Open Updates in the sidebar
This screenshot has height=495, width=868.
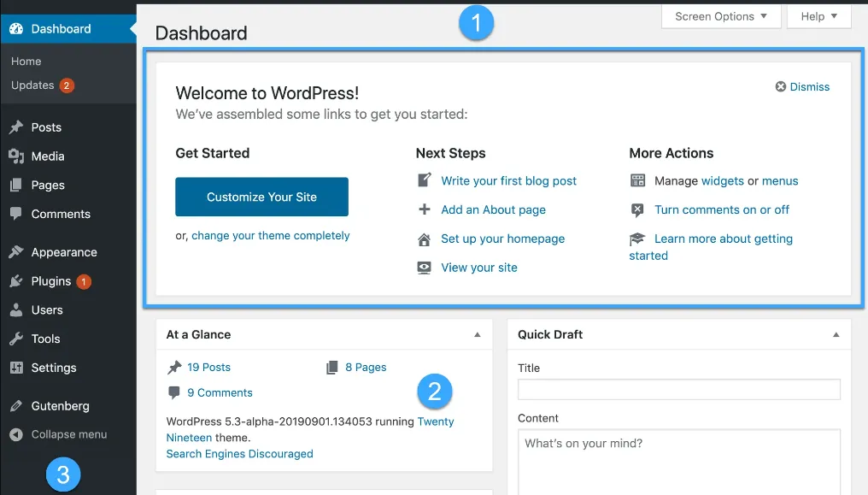tap(32, 85)
